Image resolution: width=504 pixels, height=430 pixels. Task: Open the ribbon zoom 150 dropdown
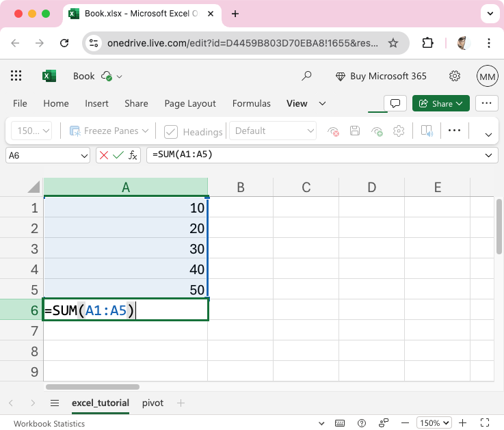coord(31,131)
